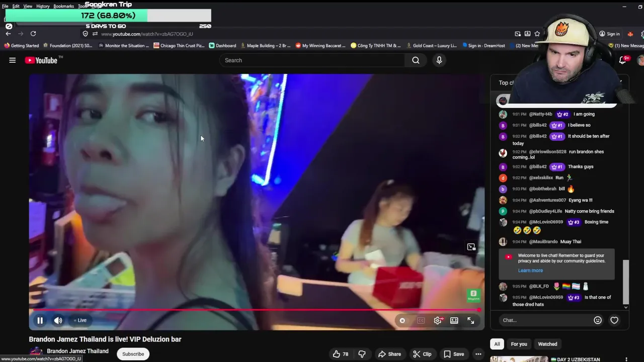
Task: Select the For you filter chip
Action: pos(519,344)
